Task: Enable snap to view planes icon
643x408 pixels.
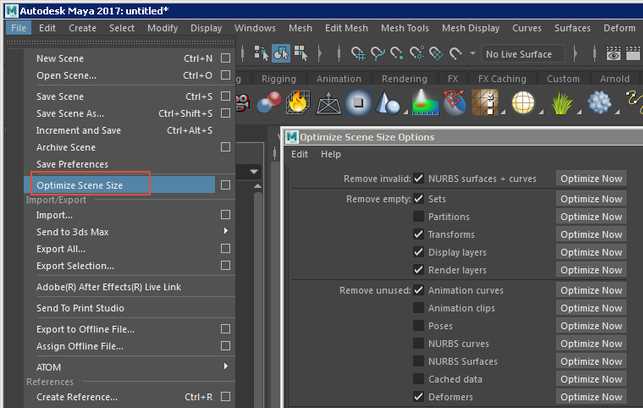Action: click(436, 54)
